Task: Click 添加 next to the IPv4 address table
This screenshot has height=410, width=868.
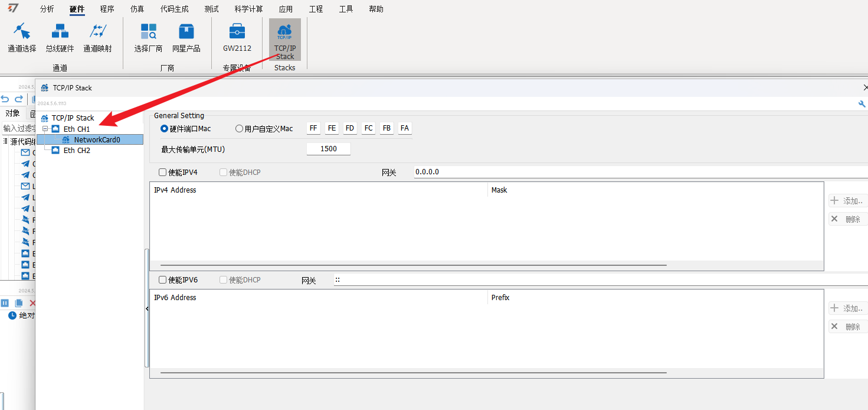Action: click(x=848, y=201)
